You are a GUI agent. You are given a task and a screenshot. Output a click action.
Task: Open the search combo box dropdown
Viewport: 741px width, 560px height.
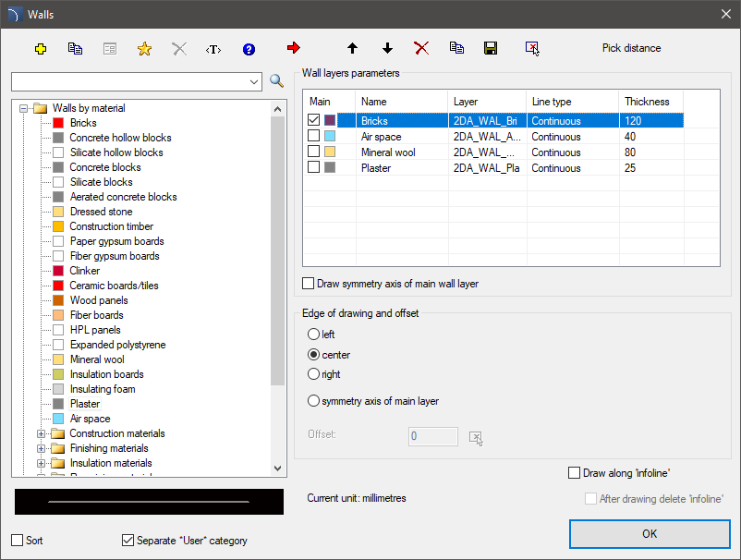click(255, 81)
